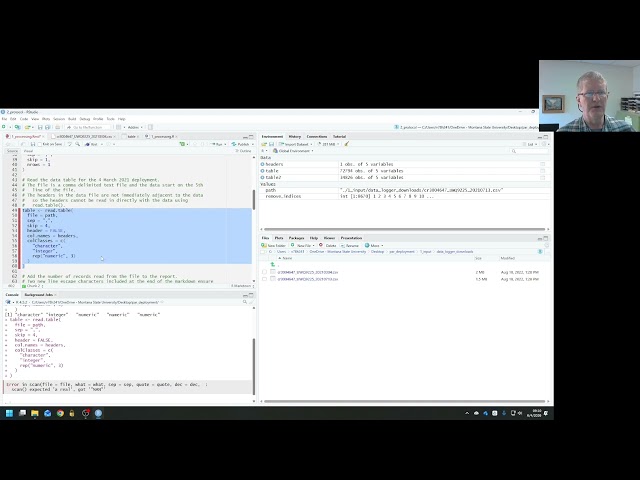This screenshot has width=640, height=480.
Task: Click the go up directory arrow icon
Action: click(273, 264)
